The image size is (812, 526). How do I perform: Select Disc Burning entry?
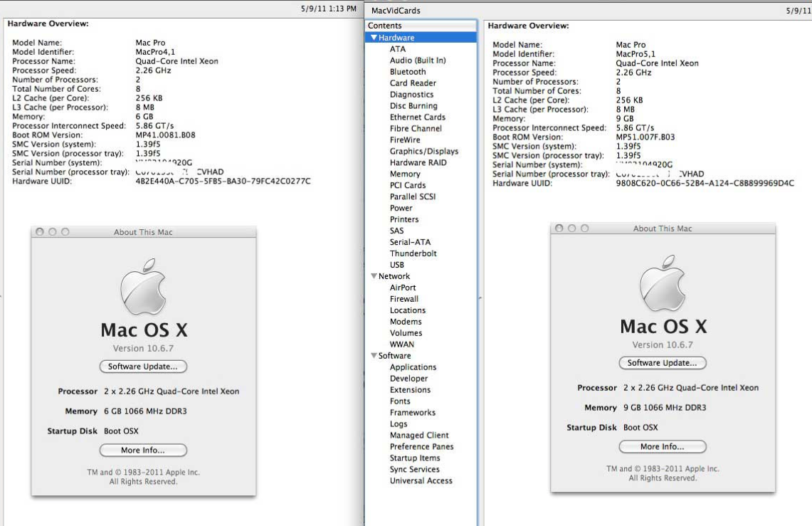[x=413, y=106]
